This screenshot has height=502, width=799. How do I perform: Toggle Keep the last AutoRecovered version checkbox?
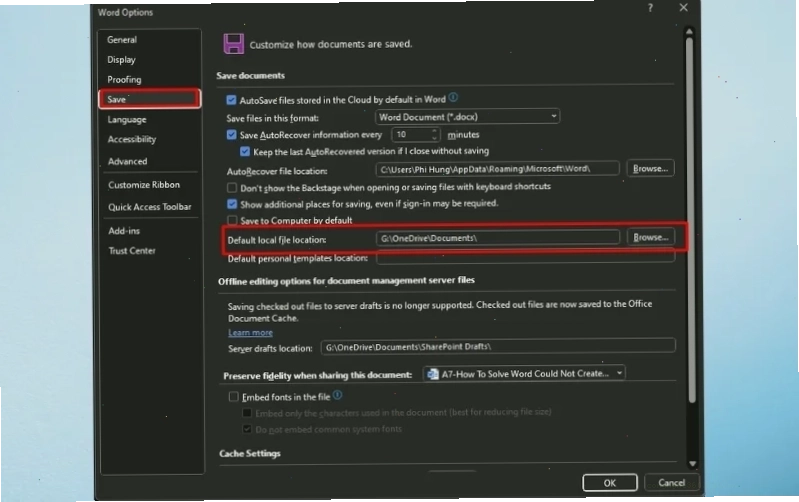(245, 151)
